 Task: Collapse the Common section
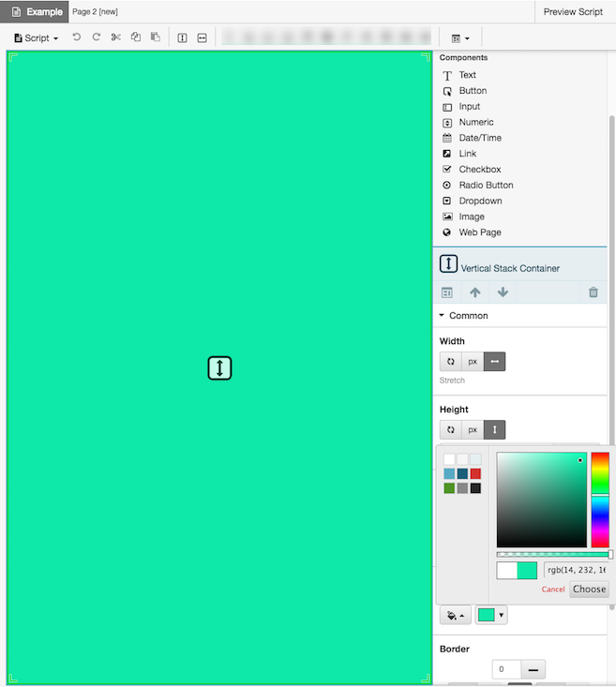464,316
